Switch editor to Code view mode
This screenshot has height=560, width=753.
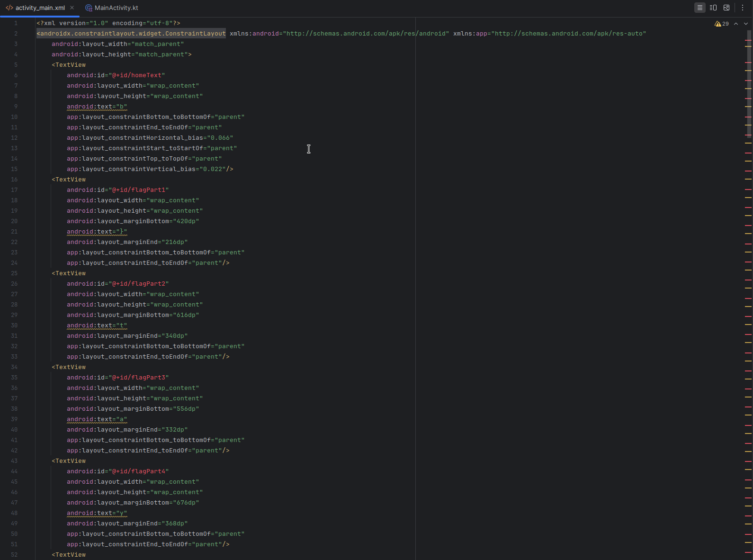(699, 8)
